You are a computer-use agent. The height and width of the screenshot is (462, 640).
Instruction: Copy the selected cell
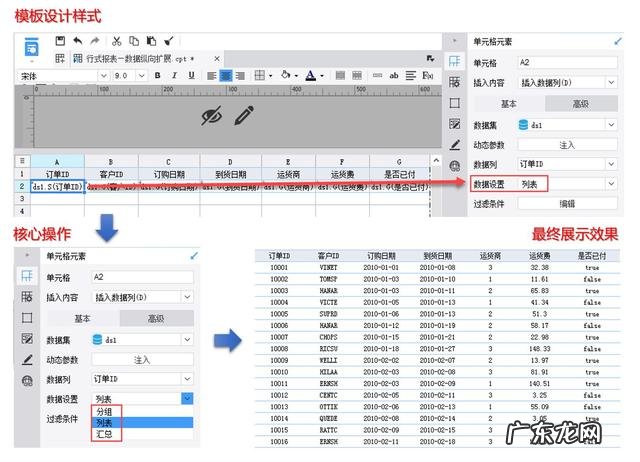tap(134, 41)
